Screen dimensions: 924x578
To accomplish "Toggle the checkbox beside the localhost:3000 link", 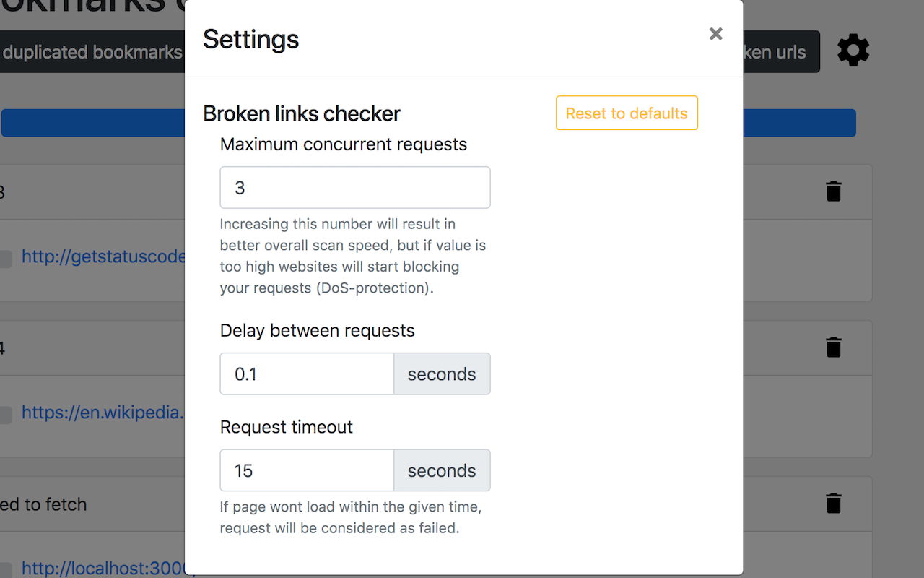I will coord(6,570).
